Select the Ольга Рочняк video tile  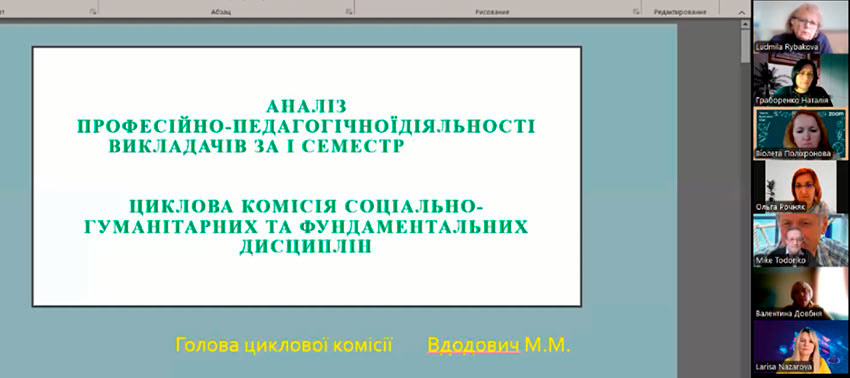click(801, 186)
